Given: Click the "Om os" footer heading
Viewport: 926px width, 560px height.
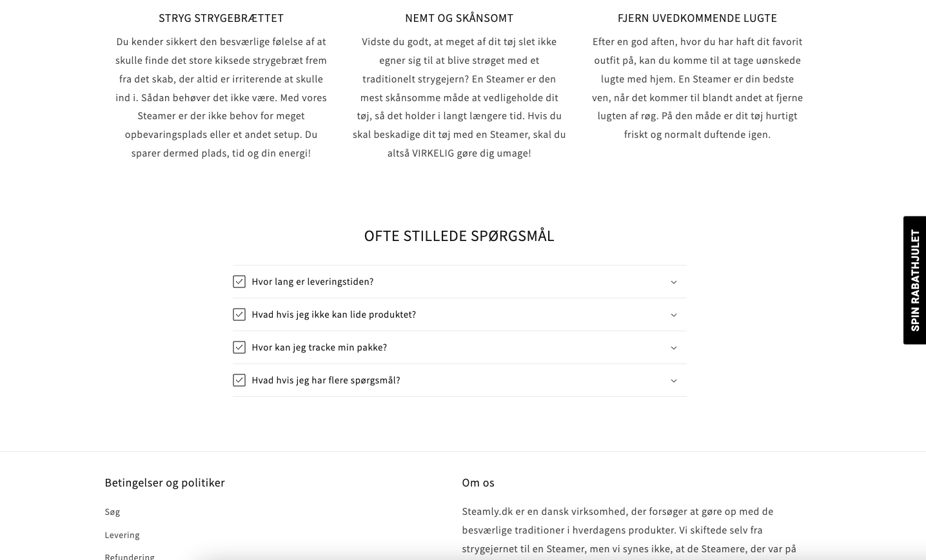Looking at the screenshot, I should coord(478,483).
